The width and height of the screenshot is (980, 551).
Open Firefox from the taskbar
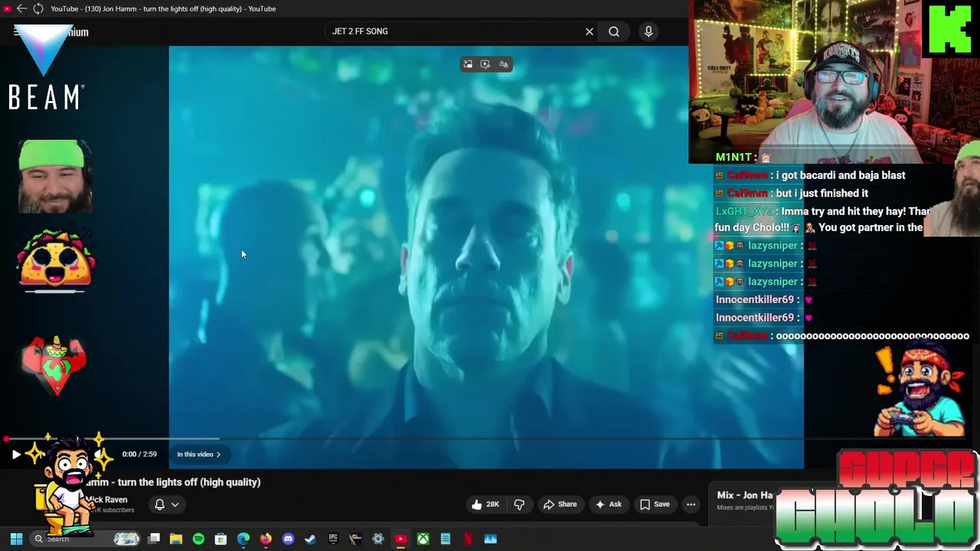point(266,539)
